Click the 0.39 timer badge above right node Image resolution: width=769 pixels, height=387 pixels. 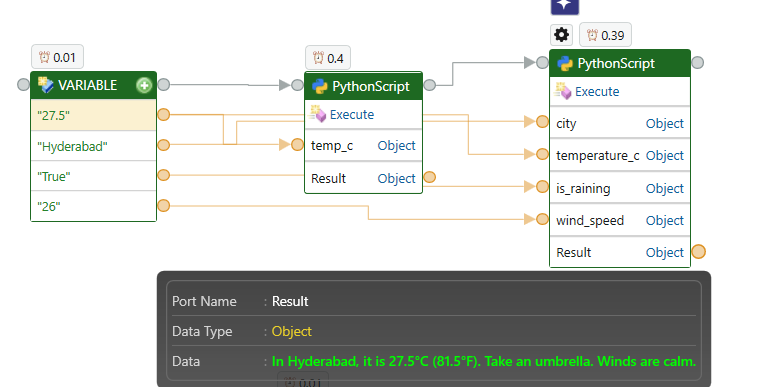[605, 35]
